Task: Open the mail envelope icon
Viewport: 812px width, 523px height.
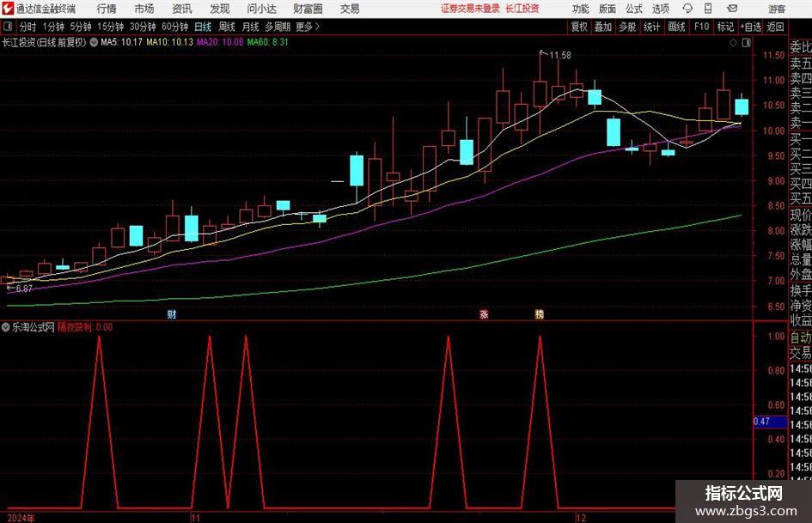Action: tap(732, 9)
